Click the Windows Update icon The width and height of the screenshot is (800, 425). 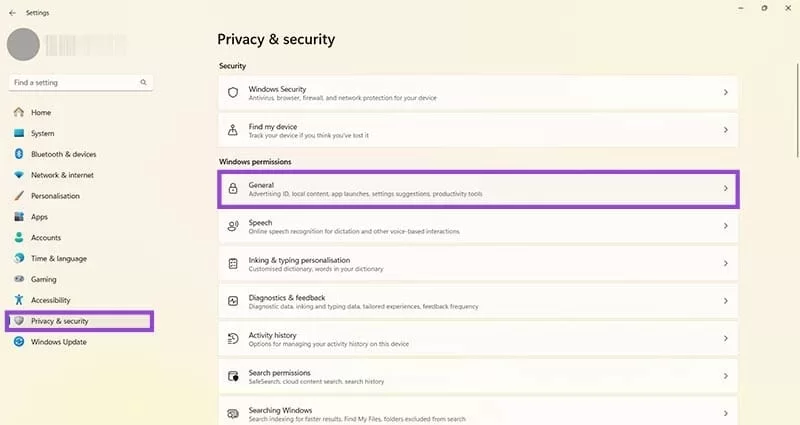click(18, 342)
